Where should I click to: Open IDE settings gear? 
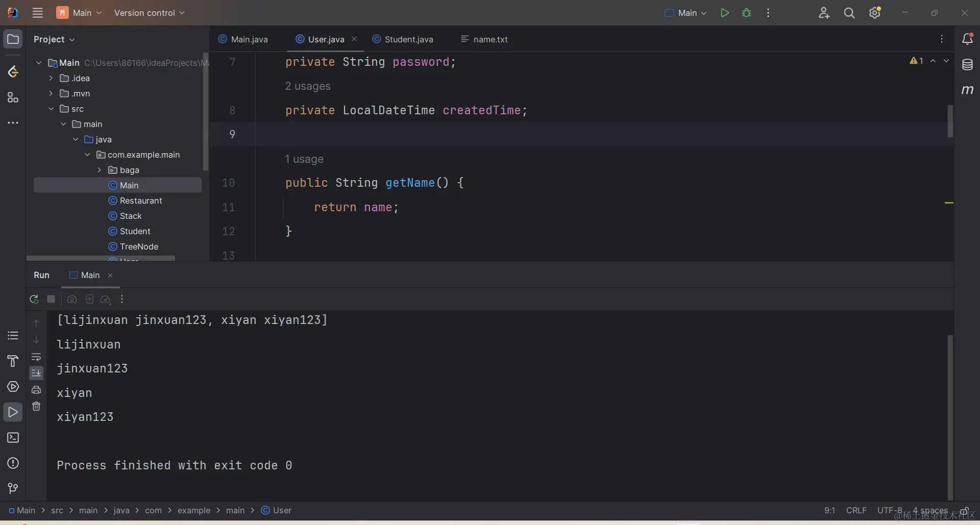click(875, 13)
